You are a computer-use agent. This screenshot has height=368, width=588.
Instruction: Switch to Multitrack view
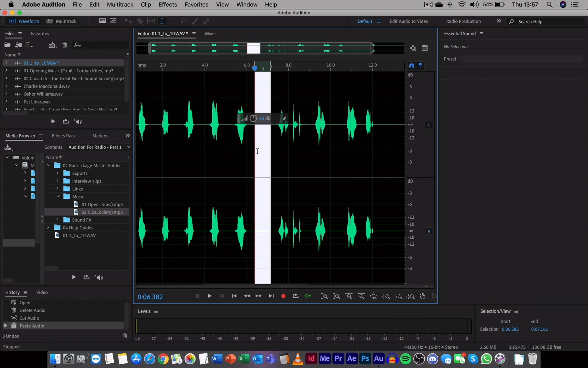[61, 21]
